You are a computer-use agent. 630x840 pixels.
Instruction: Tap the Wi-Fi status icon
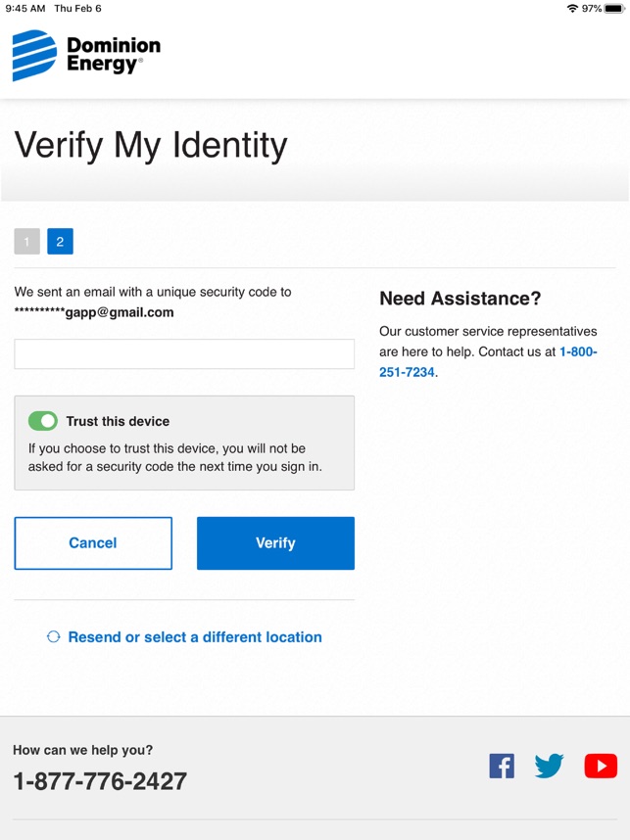click(x=572, y=9)
